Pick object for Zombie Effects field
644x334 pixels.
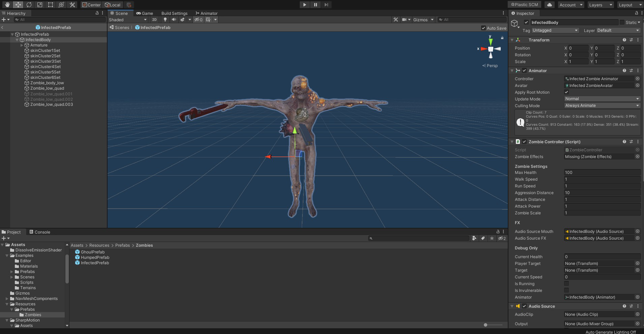(638, 156)
